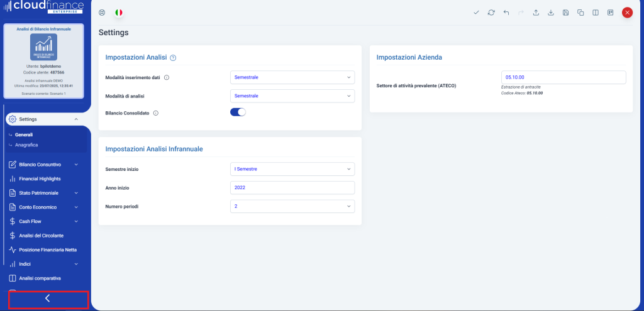Click the Analisi comparativa book icon
The image size is (644, 311).
click(13, 278)
